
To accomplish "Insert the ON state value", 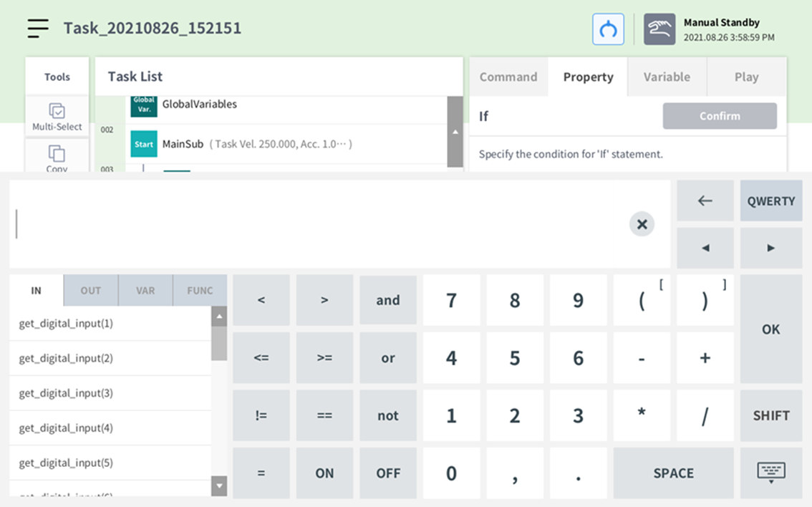I will pyautogui.click(x=324, y=473).
